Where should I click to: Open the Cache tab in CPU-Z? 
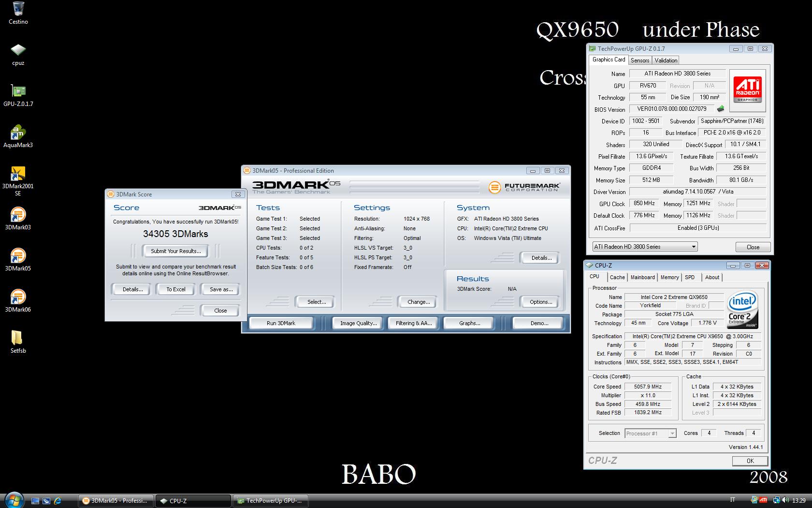point(617,277)
